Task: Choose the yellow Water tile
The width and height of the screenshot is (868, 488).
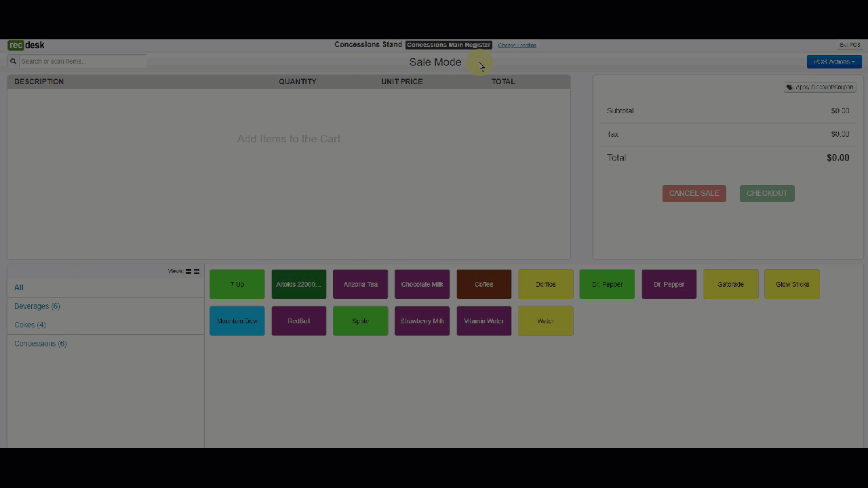Action: point(545,321)
